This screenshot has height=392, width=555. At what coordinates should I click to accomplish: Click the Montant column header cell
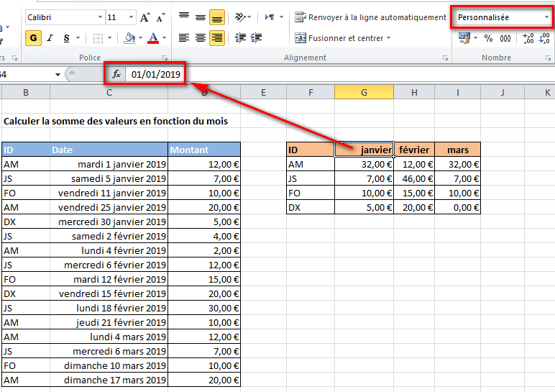[x=204, y=150]
